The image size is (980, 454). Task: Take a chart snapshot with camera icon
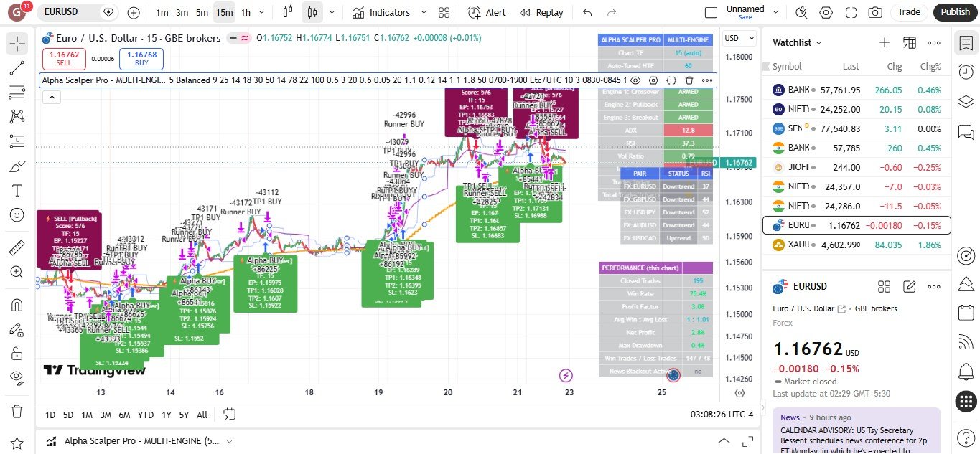click(x=874, y=12)
